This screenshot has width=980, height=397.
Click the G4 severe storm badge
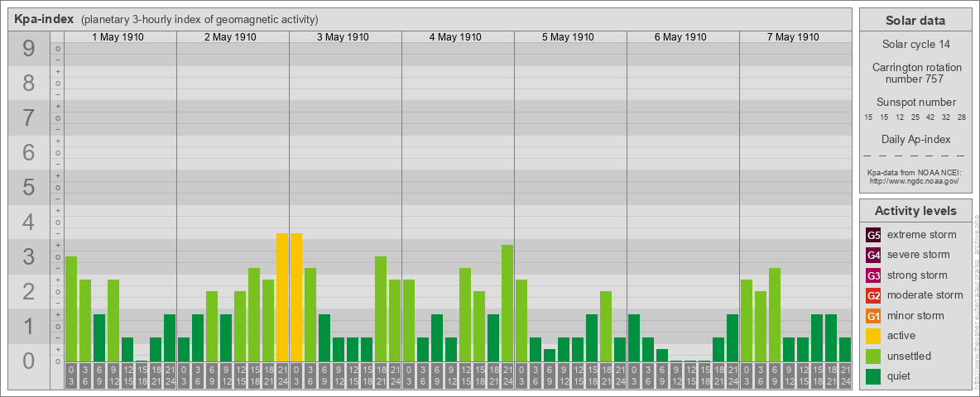[x=873, y=256]
